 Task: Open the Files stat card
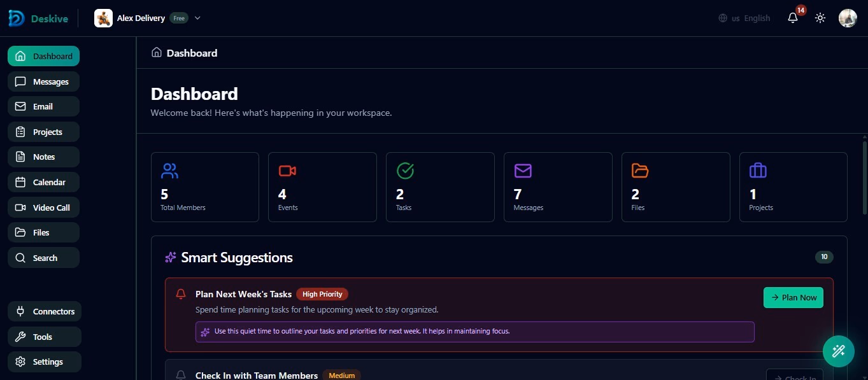(675, 187)
